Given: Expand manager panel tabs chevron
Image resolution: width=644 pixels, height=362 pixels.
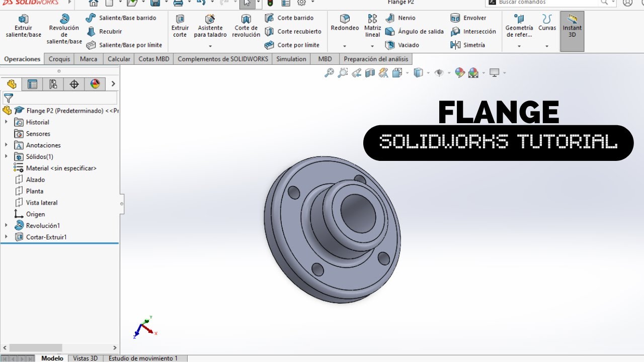Looking at the screenshot, I should pos(113,84).
